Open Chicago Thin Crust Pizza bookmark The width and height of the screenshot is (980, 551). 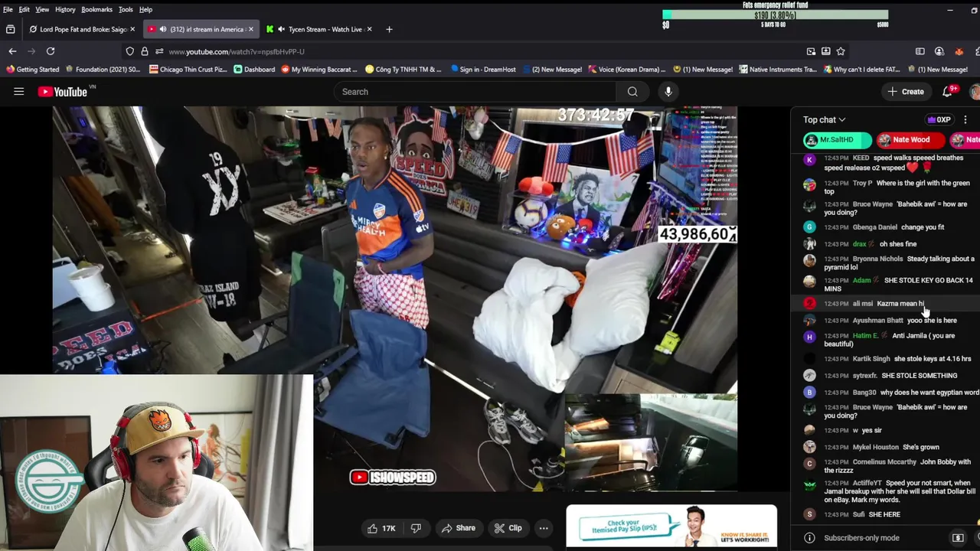[x=188, y=69]
